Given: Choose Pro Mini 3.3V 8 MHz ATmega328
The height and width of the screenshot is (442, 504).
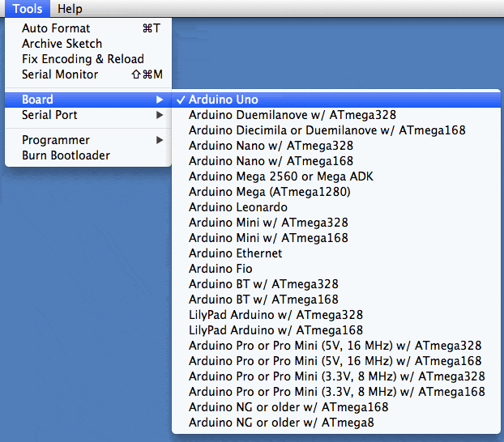Looking at the screenshot, I should click(x=336, y=376).
